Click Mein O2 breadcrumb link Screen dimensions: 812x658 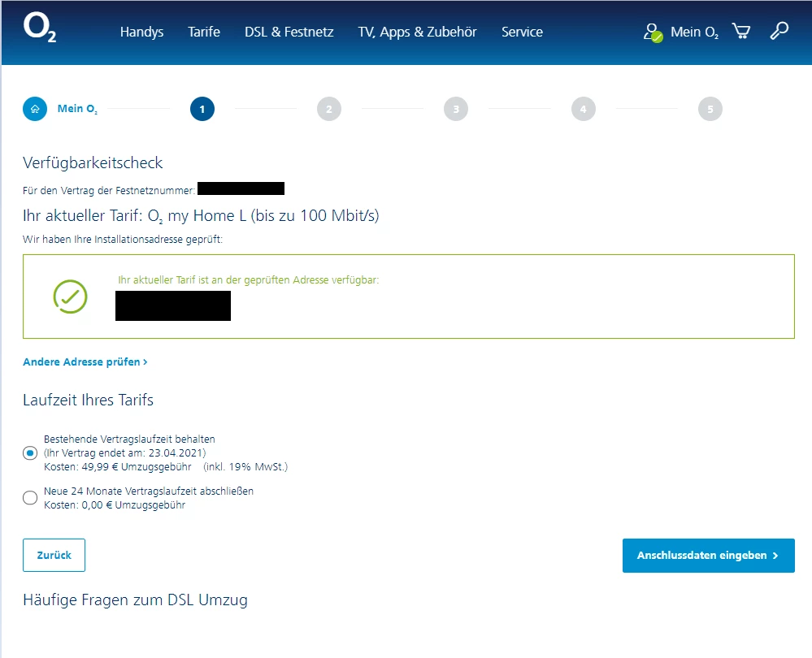[77, 109]
